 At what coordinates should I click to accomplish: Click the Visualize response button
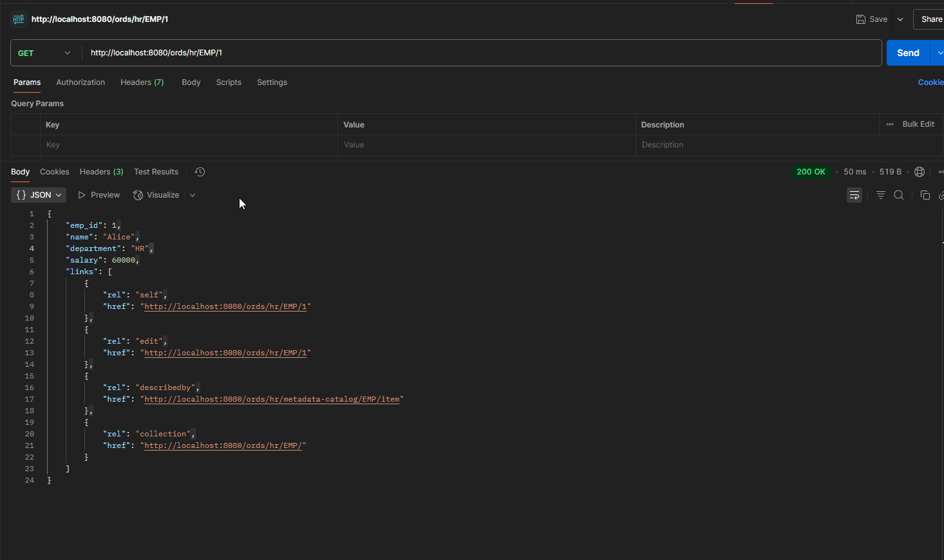[156, 195]
